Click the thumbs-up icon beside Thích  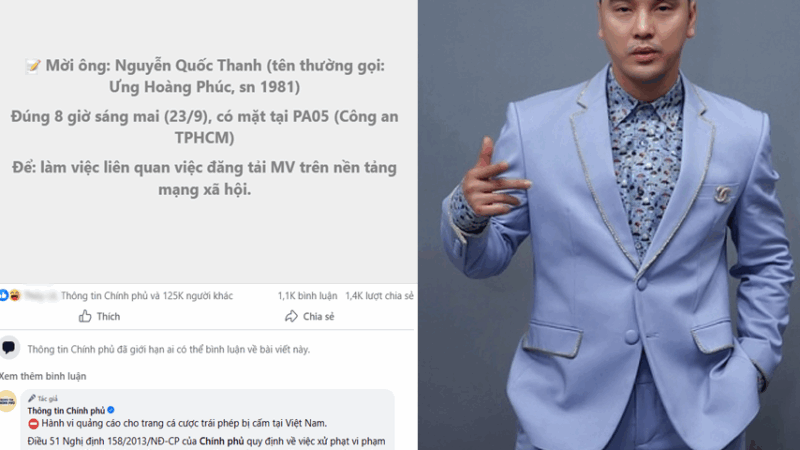click(x=85, y=316)
